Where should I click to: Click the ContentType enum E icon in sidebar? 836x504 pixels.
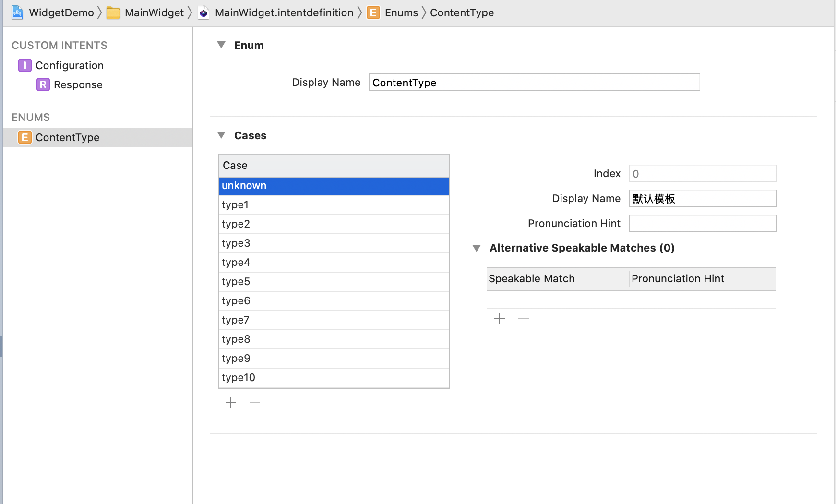click(25, 137)
